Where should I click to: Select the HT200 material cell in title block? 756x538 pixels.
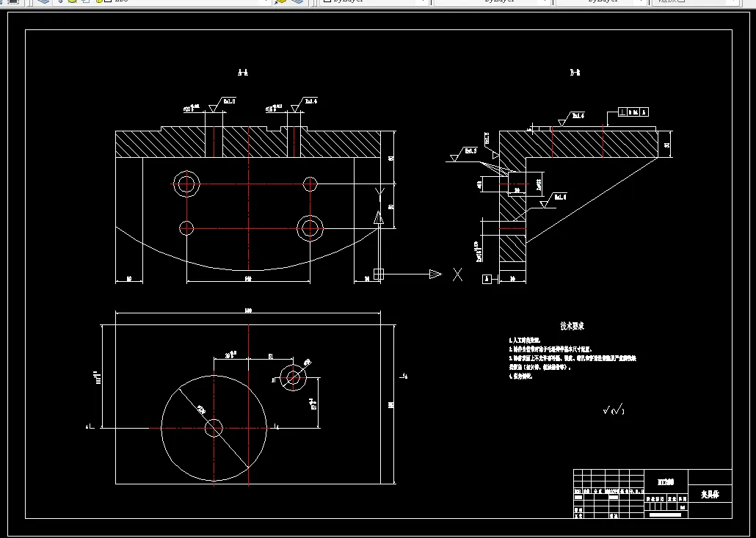666,482
